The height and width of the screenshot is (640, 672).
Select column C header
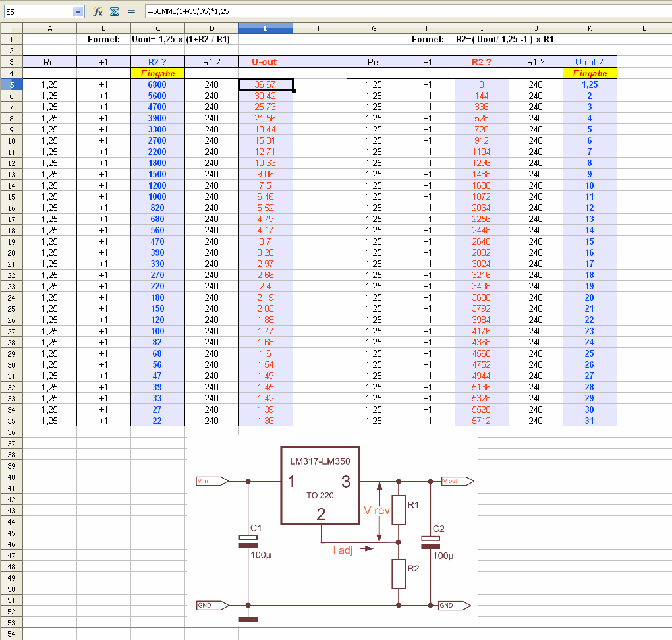click(157, 28)
